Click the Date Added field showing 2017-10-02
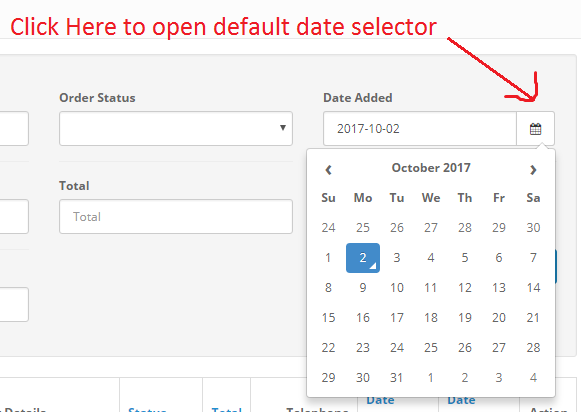This screenshot has width=581, height=412. click(x=420, y=129)
